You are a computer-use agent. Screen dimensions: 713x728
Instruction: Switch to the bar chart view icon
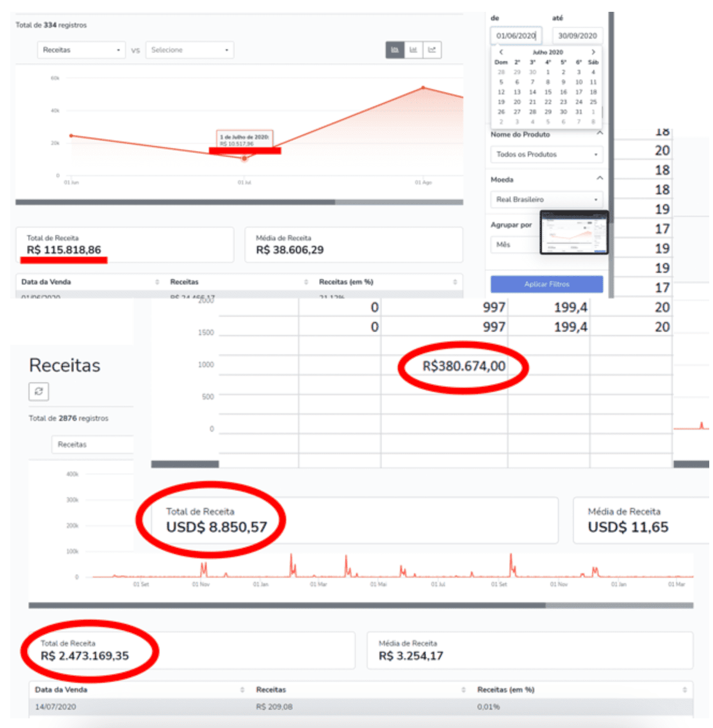[413, 50]
